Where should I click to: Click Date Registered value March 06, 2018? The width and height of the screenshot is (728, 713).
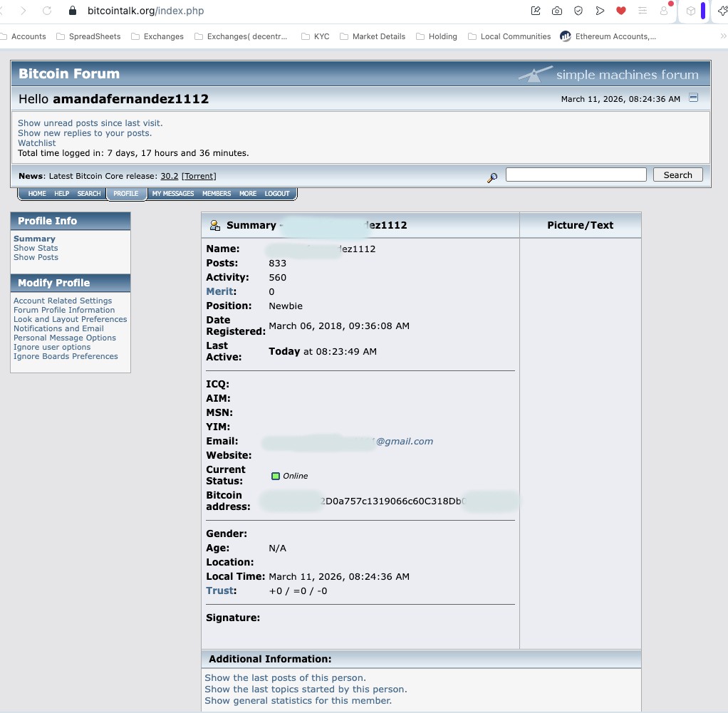(339, 326)
